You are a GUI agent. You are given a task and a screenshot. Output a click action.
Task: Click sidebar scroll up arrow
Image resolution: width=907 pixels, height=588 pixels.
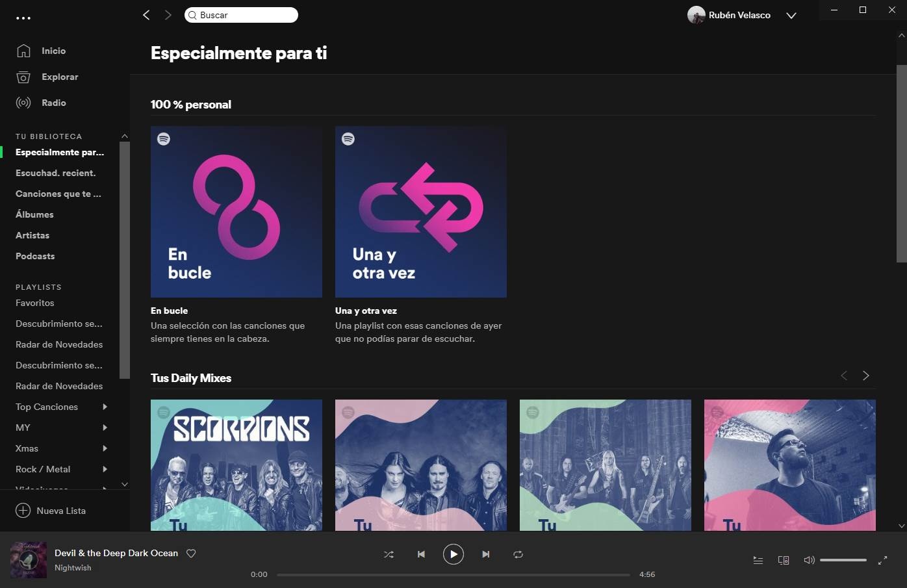(125, 136)
